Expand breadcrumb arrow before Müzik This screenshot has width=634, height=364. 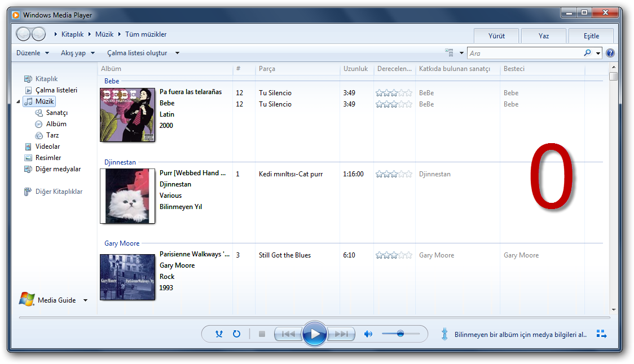90,34
